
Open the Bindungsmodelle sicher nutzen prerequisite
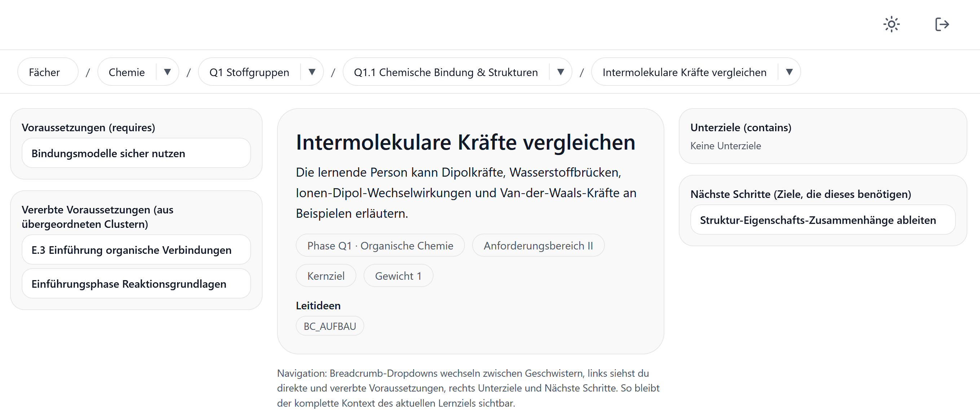(x=136, y=153)
